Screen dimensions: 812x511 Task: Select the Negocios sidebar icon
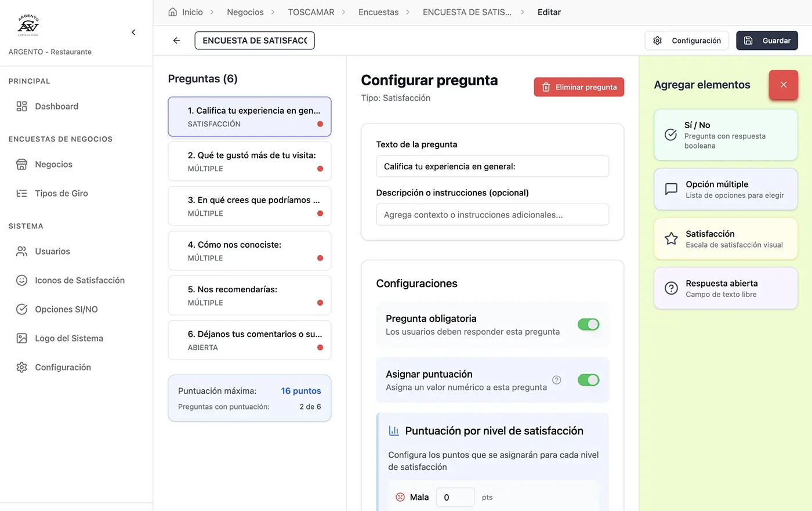[21, 164]
